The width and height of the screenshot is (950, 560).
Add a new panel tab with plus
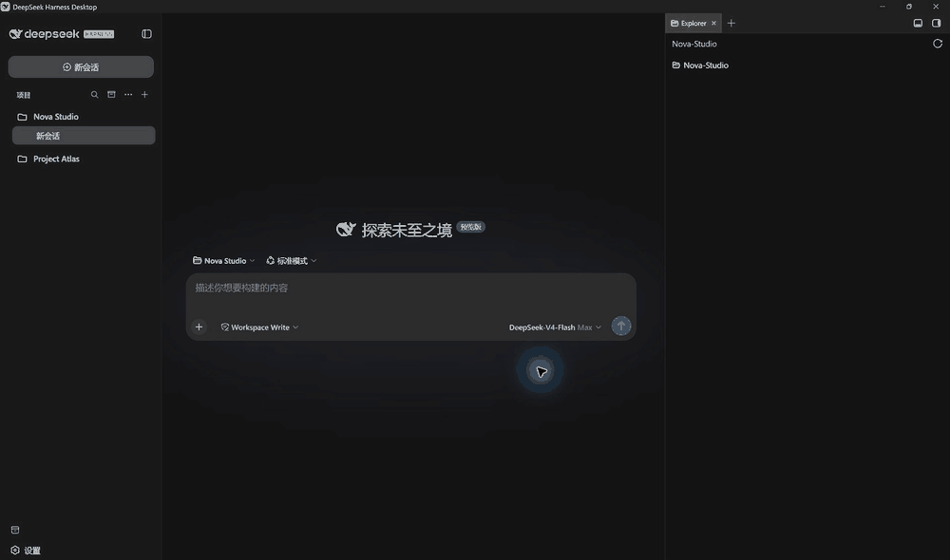pyautogui.click(x=731, y=23)
